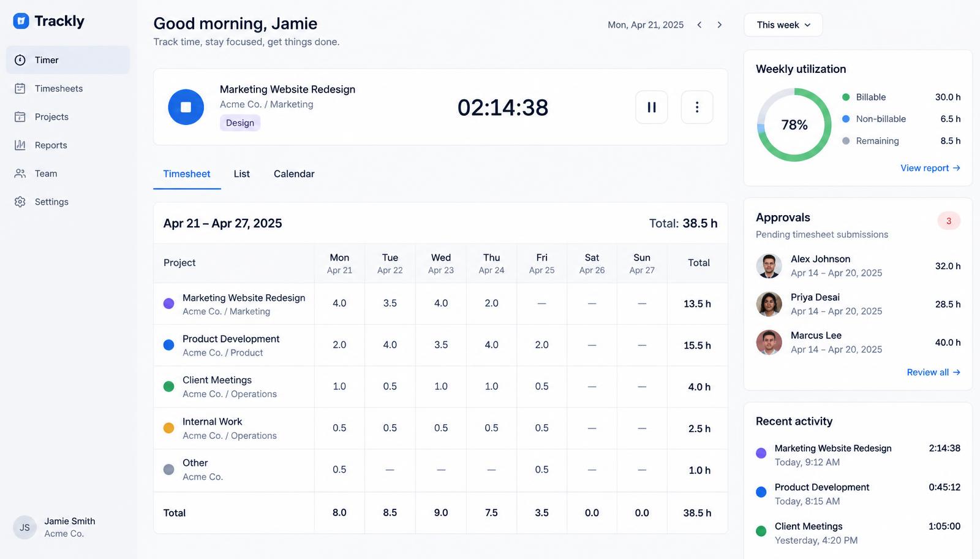Viewport: 980px width, 559px height.
Task: Click the Other row's Monday 0.5 cell
Action: [x=339, y=470]
